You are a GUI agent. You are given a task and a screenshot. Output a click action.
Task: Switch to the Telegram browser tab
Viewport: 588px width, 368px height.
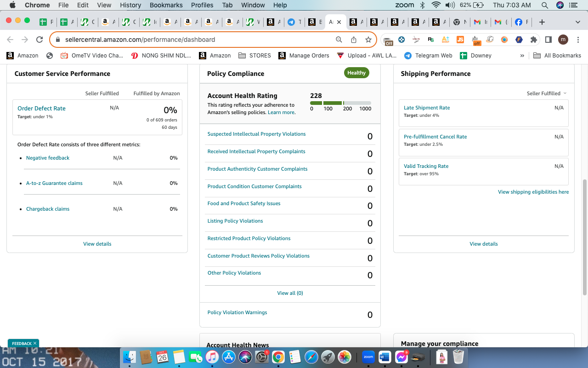[x=294, y=22]
